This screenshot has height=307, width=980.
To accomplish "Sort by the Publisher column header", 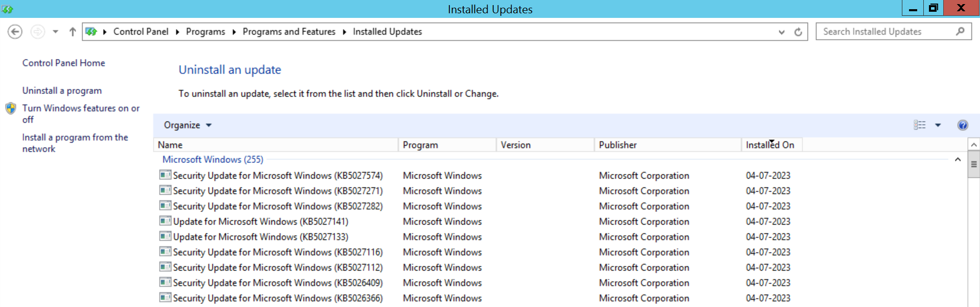I will (617, 145).
